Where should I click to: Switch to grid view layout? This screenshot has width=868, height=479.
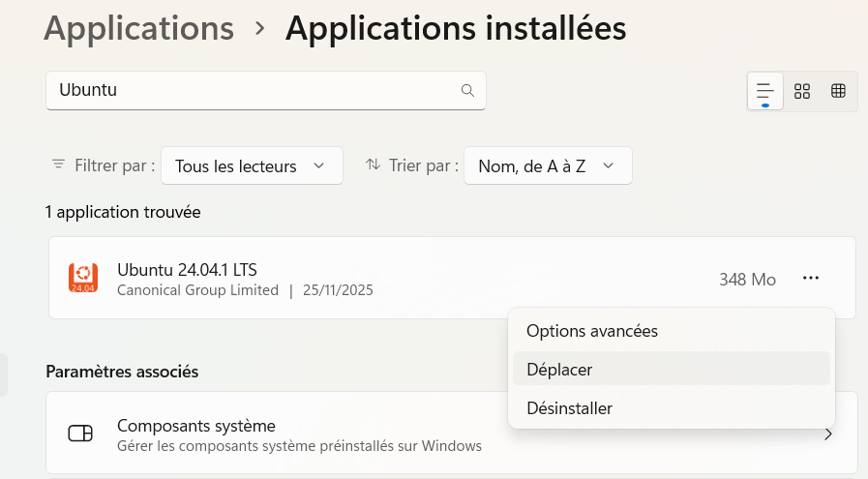(802, 91)
